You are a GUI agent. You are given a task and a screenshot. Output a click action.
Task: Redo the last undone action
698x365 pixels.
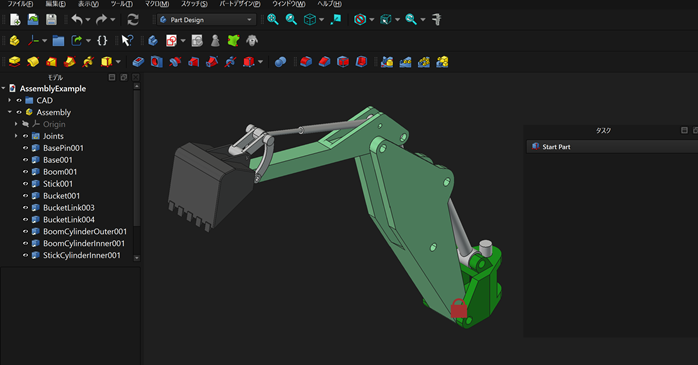point(101,20)
